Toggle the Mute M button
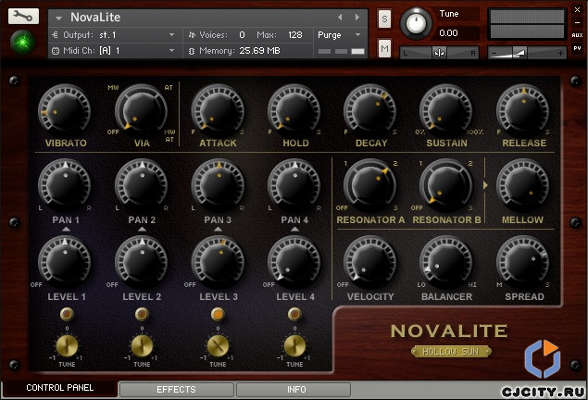588x400 pixels. (x=384, y=48)
